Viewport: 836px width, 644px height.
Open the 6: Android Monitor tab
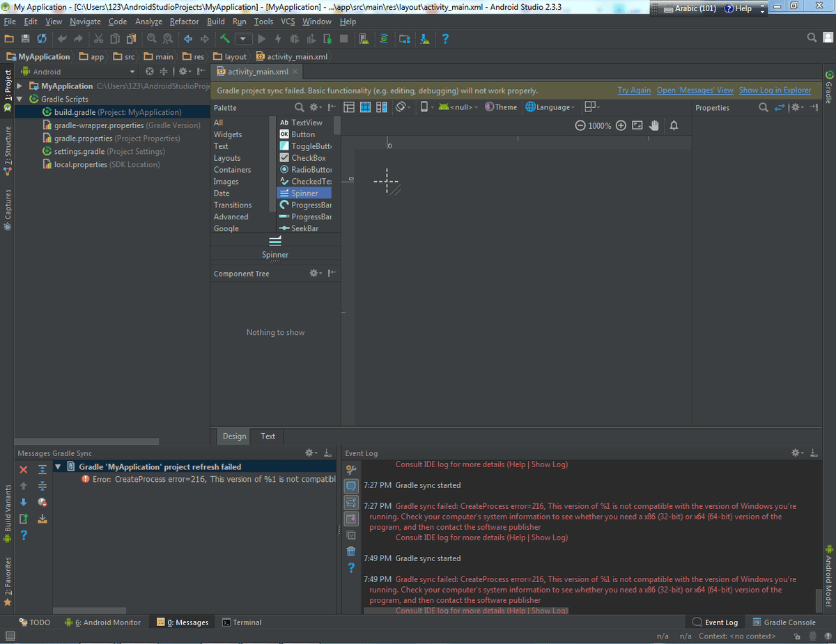tap(102, 622)
